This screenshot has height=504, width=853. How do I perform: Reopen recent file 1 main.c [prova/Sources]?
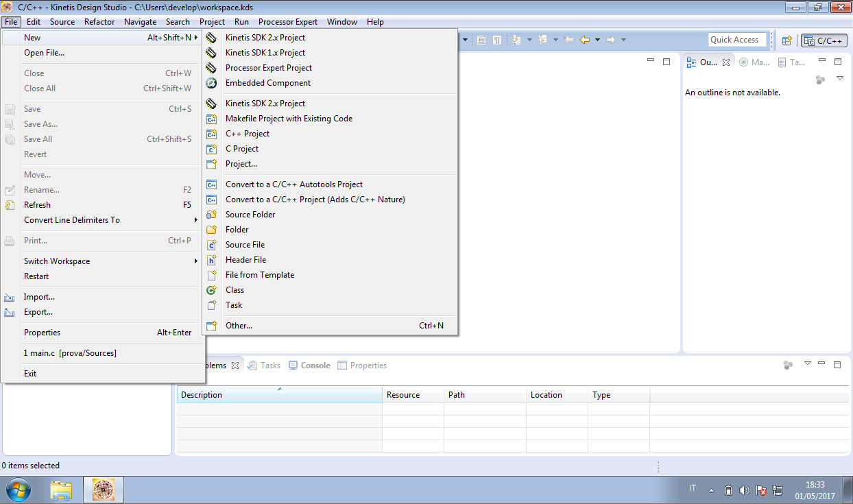(x=101, y=353)
